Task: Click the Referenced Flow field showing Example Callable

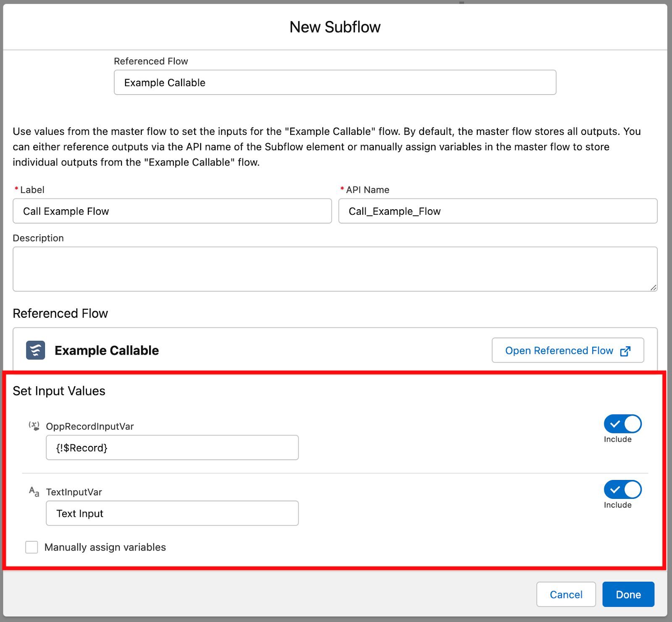Action: tap(335, 82)
